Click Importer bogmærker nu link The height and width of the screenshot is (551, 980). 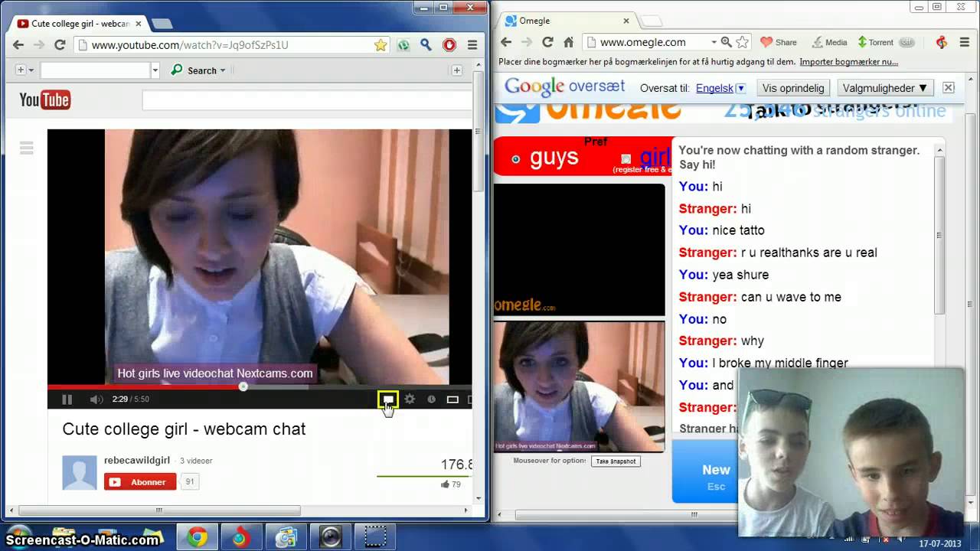(x=848, y=62)
